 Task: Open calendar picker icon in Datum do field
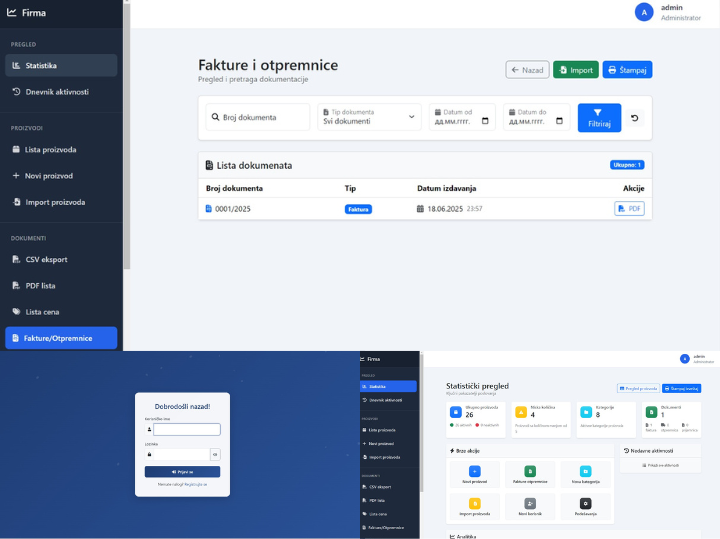pos(559,121)
